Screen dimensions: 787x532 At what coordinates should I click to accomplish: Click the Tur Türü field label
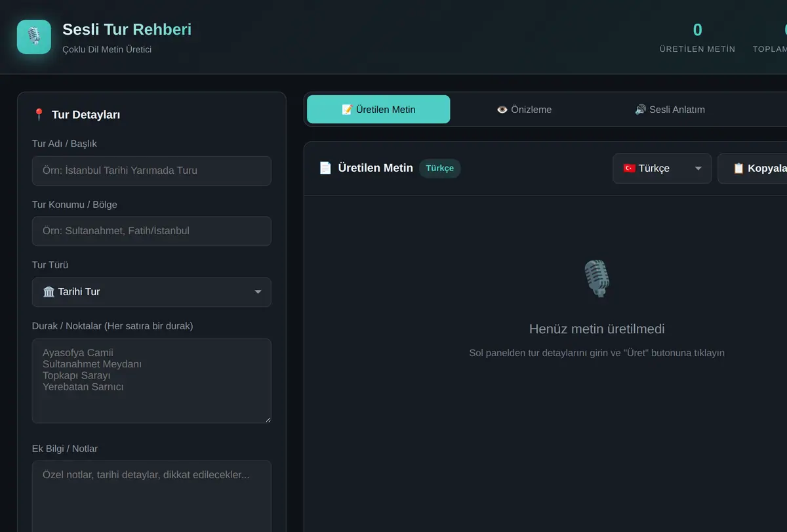tap(50, 265)
